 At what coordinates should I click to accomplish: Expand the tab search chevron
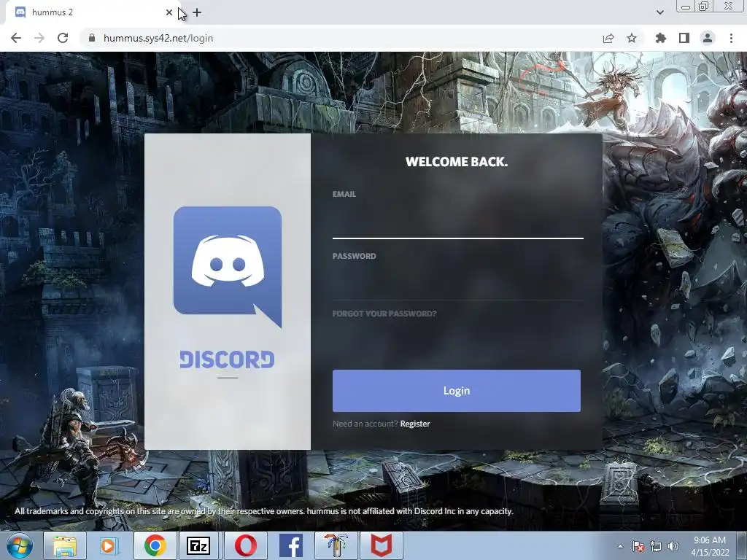[x=659, y=12]
